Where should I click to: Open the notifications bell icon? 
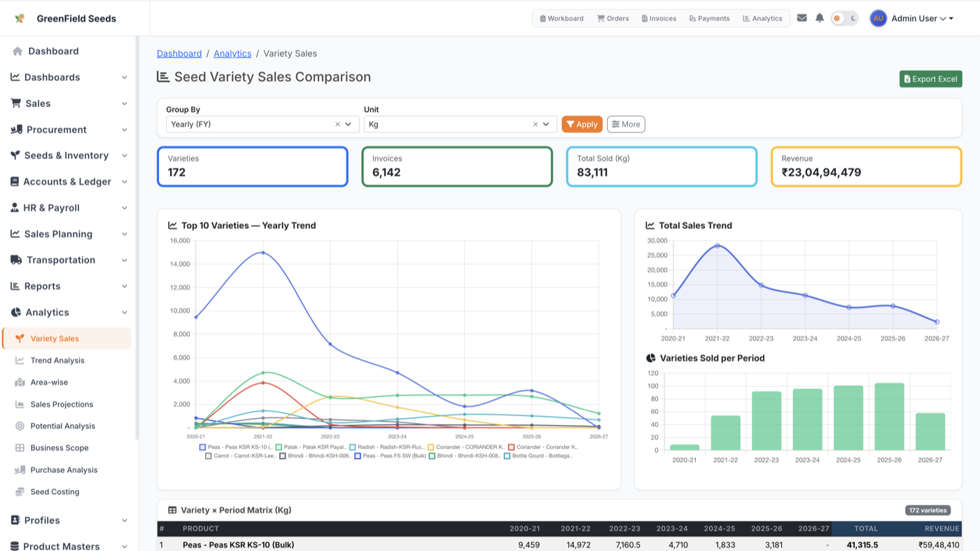[x=820, y=18]
